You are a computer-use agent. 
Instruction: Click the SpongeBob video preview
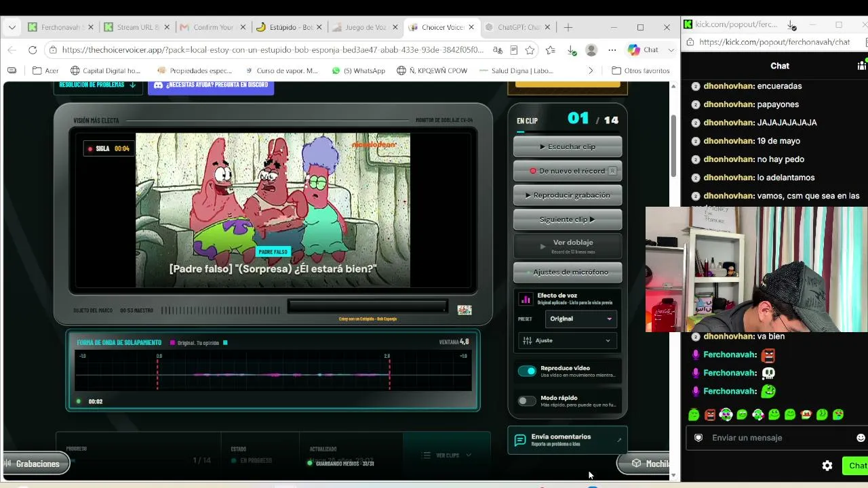click(273, 210)
